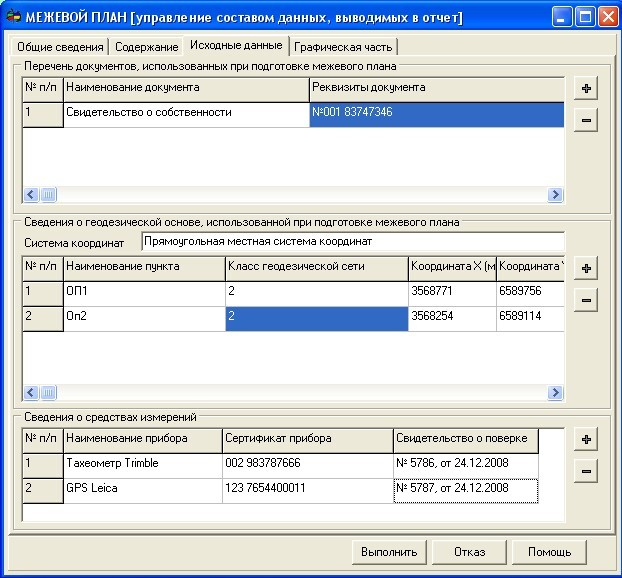
Task: Open the Графическая часть tab
Action: point(344,47)
